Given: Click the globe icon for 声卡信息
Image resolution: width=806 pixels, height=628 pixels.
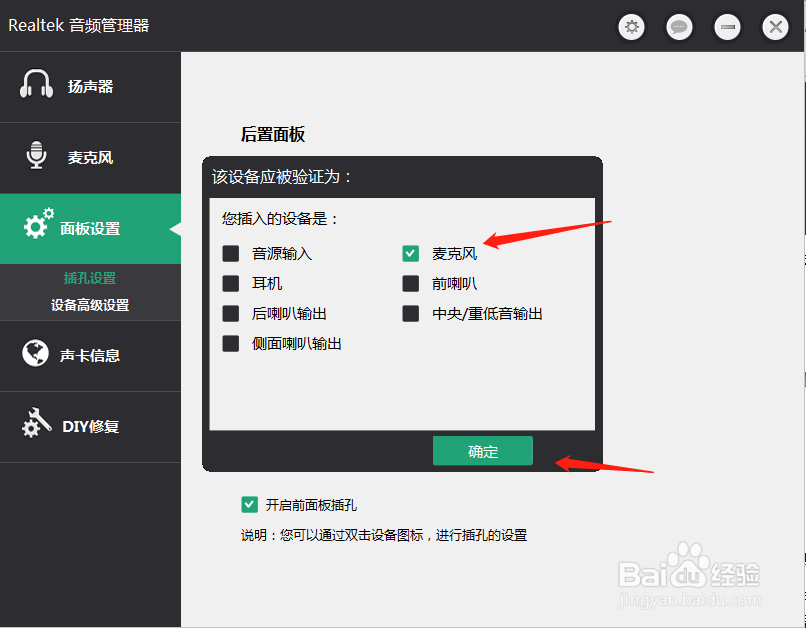Looking at the screenshot, I should (35, 353).
